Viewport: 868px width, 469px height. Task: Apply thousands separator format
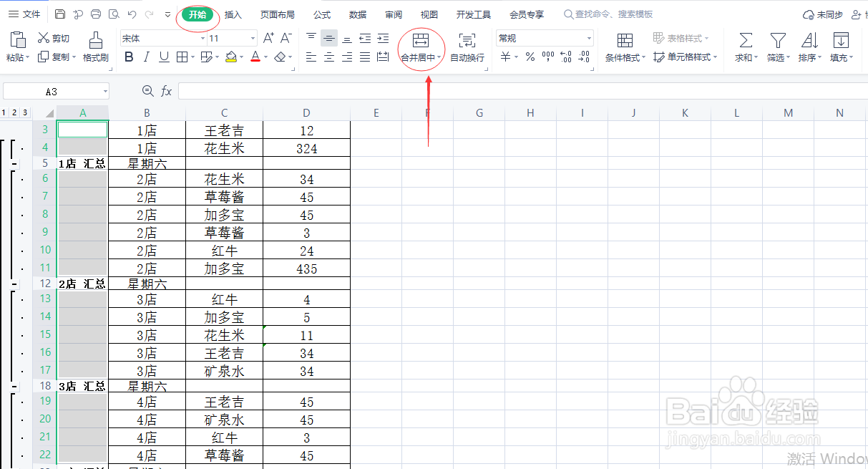pyautogui.click(x=548, y=57)
